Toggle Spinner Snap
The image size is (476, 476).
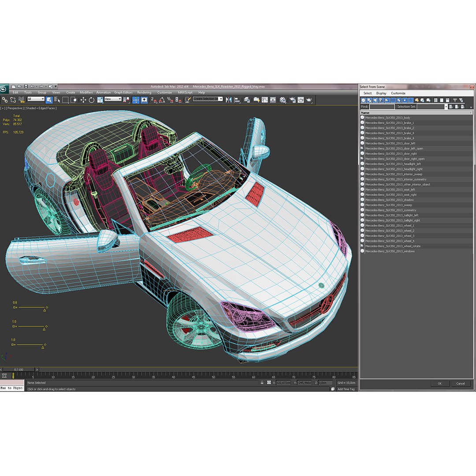point(178,100)
